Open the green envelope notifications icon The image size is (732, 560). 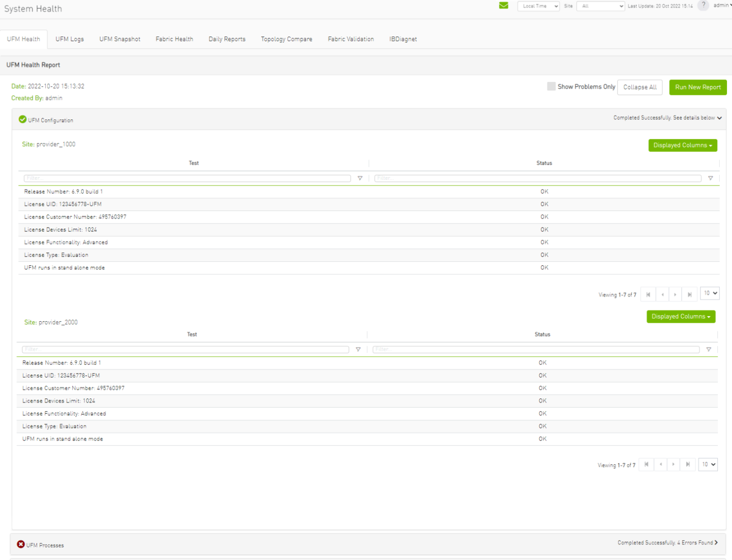pyautogui.click(x=503, y=6)
